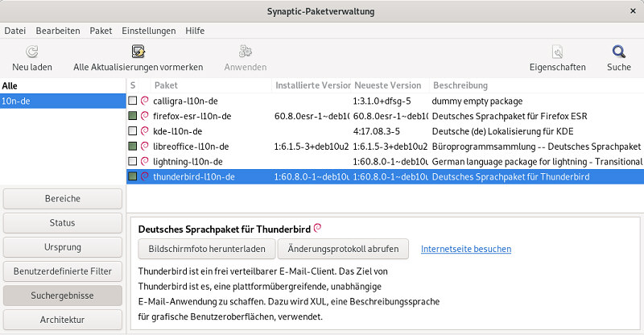Open the Bearbeiten menu
This screenshot has height=335, width=644.
pos(58,31)
